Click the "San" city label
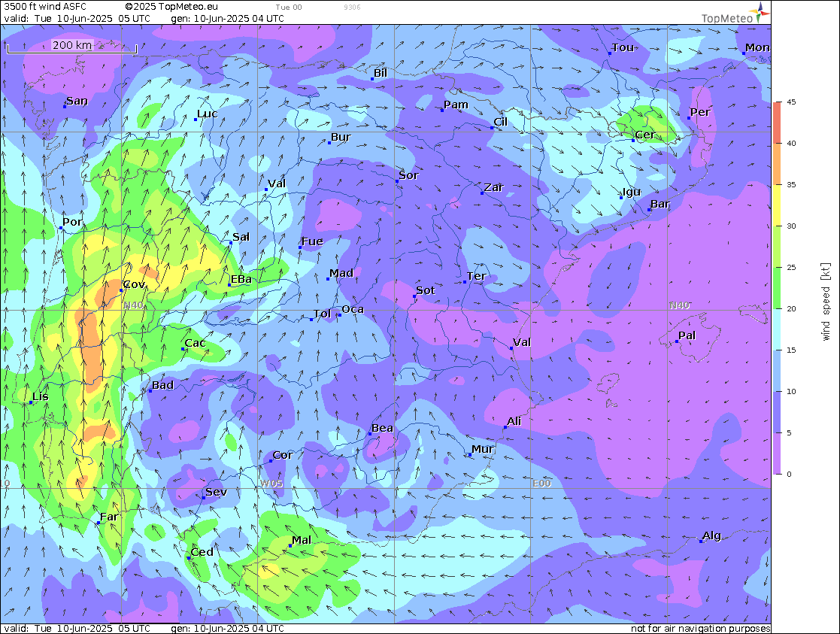The image size is (840, 634). (x=77, y=101)
